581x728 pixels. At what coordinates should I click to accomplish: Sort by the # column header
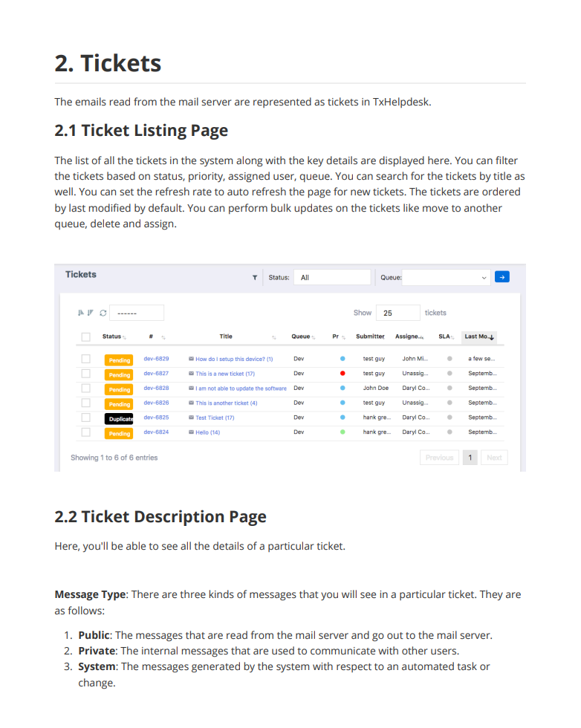tap(157, 337)
